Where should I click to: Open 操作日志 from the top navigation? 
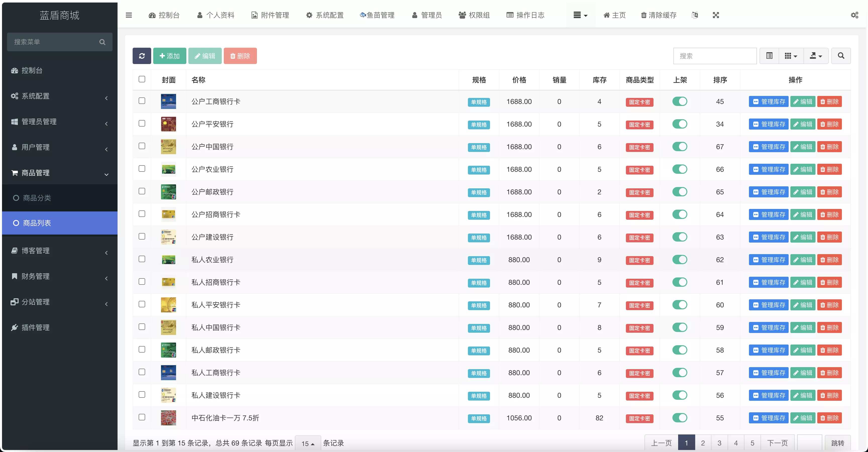(525, 15)
